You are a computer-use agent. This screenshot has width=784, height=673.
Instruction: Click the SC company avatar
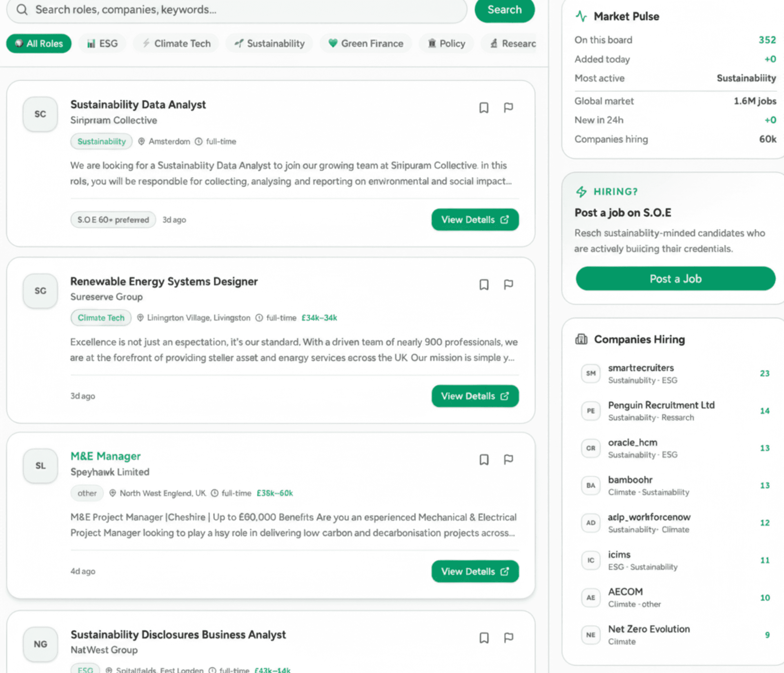tap(40, 114)
